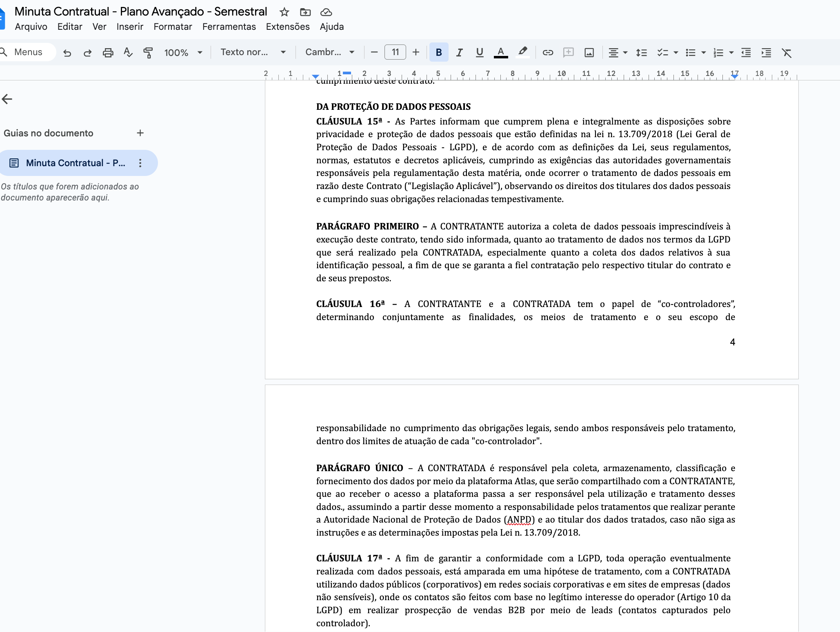Click Increase indent icon
The width and height of the screenshot is (840, 632).
point(766,53)
